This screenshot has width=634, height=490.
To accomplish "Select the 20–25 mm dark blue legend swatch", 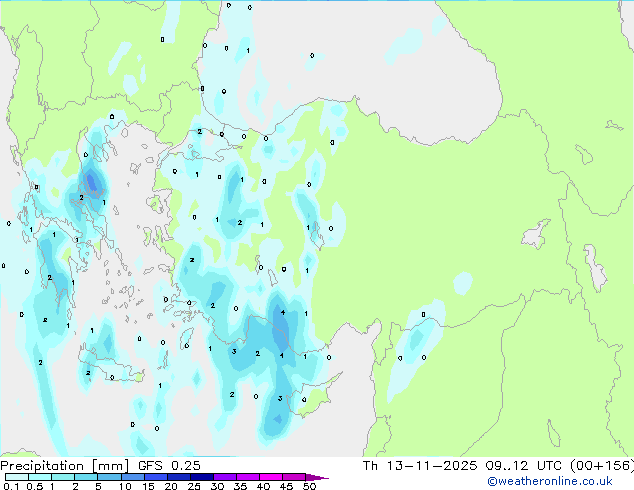I will pyautogui.click(x=179, y=477).
